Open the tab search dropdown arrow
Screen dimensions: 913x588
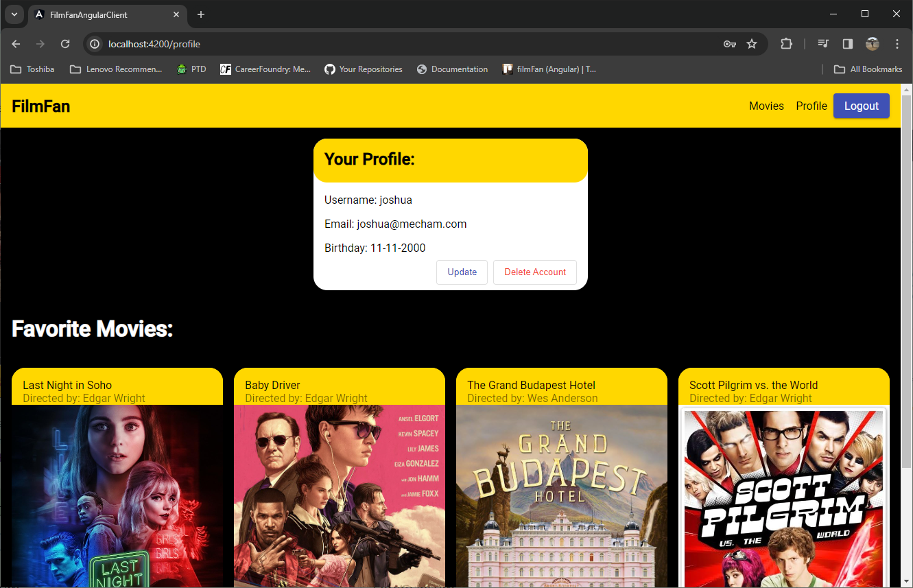point(14,14)
